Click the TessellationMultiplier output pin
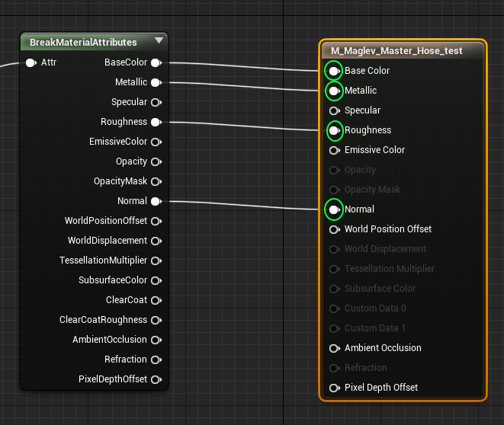This screenshot has width=504, height=425. click(156, 260)
